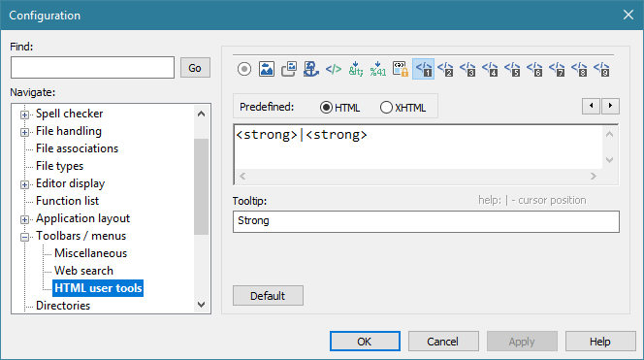Open Function list settings page
This screenshot has height=360, width=644.
tap(67, 201)
